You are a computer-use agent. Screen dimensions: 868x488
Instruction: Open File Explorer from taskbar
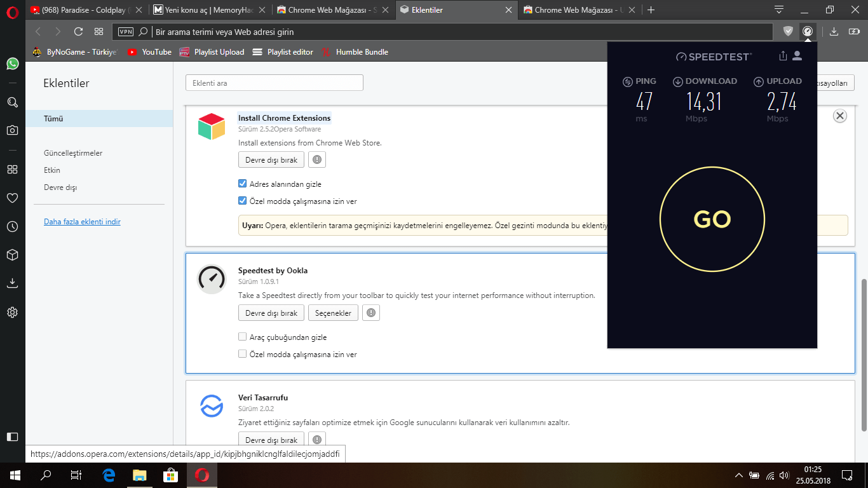coord(139,475)
